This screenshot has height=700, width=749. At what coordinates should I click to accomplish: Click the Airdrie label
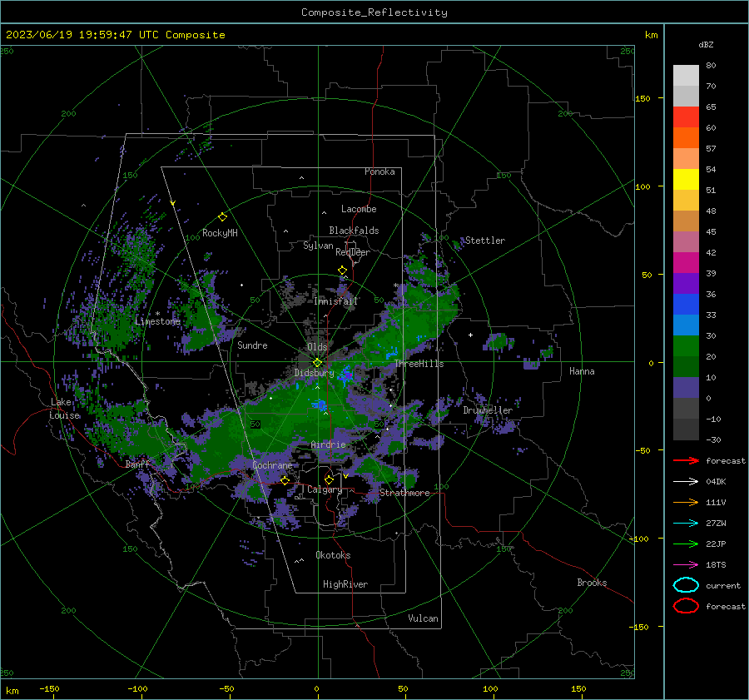point(328,444)
